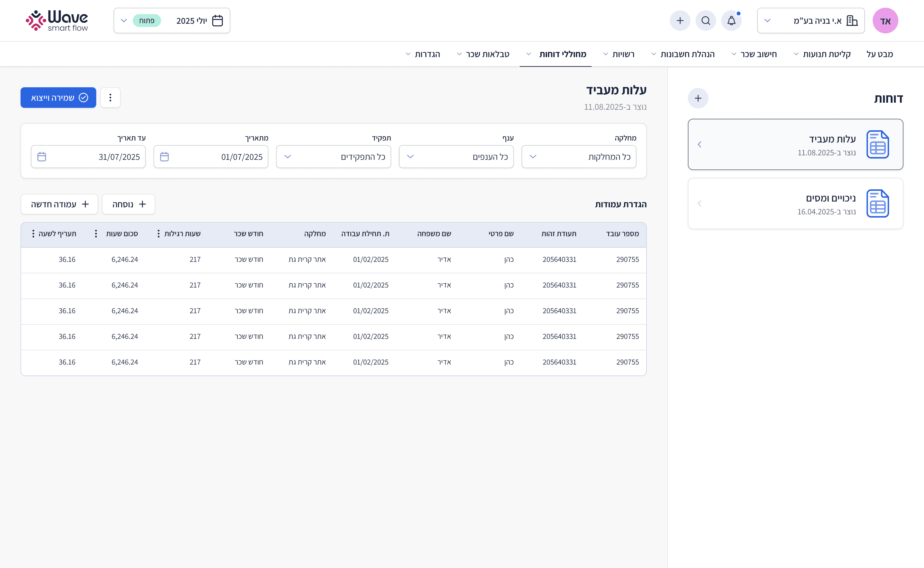924x568 pixels.
Task: Click the plus icon next to דוחות heading
Action: point(698,99)
